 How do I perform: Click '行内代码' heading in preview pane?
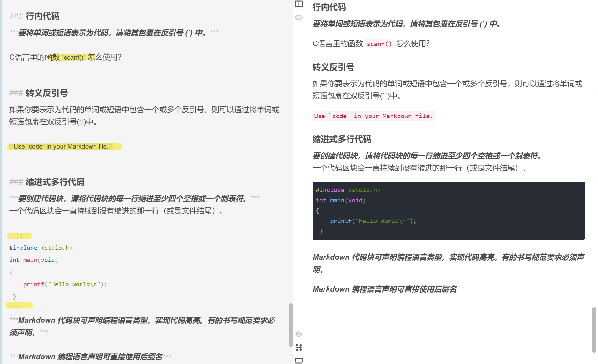pos(329,7)
